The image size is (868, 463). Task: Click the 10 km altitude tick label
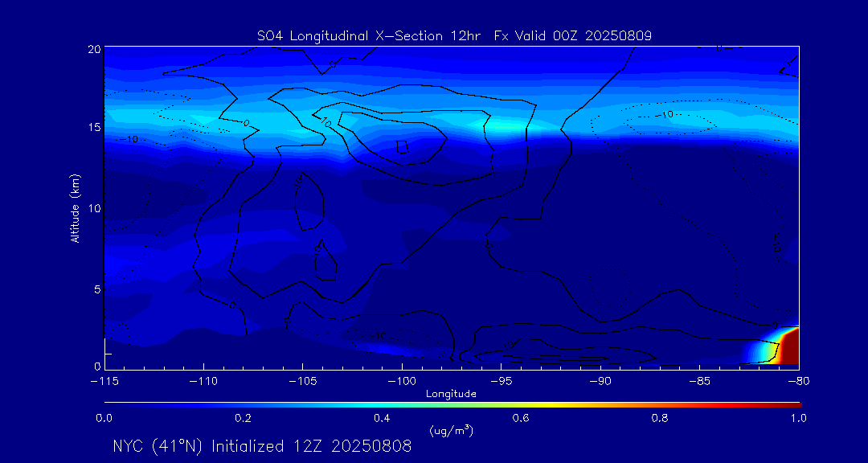pos(93,208)
